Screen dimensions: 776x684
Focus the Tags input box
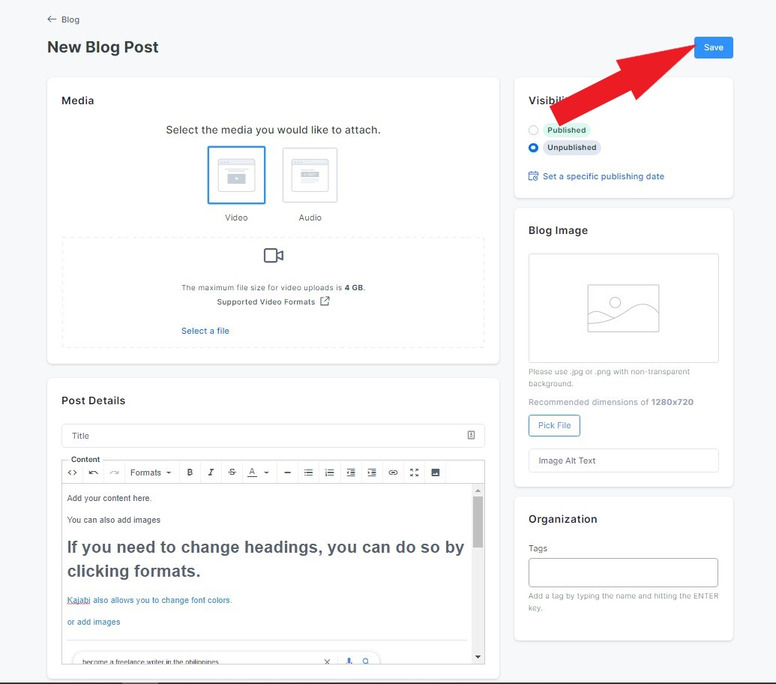coord(623,573)
